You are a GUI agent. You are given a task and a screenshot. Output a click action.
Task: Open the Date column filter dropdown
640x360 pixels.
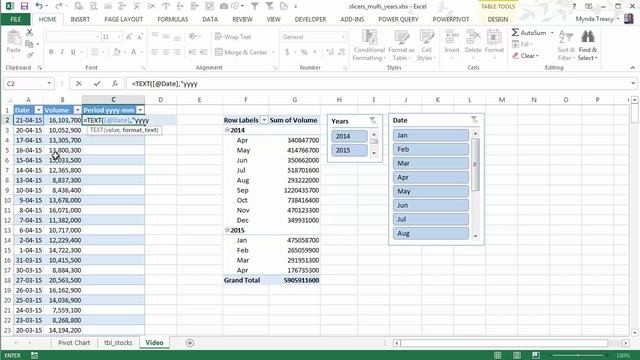tap(38, 110)
